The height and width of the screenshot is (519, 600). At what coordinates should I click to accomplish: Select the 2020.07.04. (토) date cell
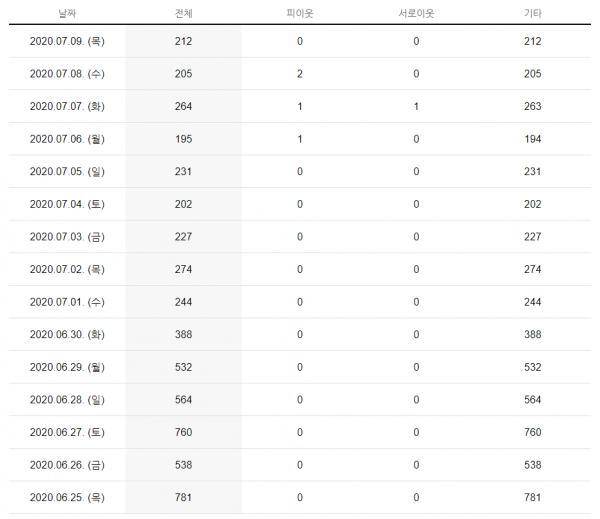point(67,204)
